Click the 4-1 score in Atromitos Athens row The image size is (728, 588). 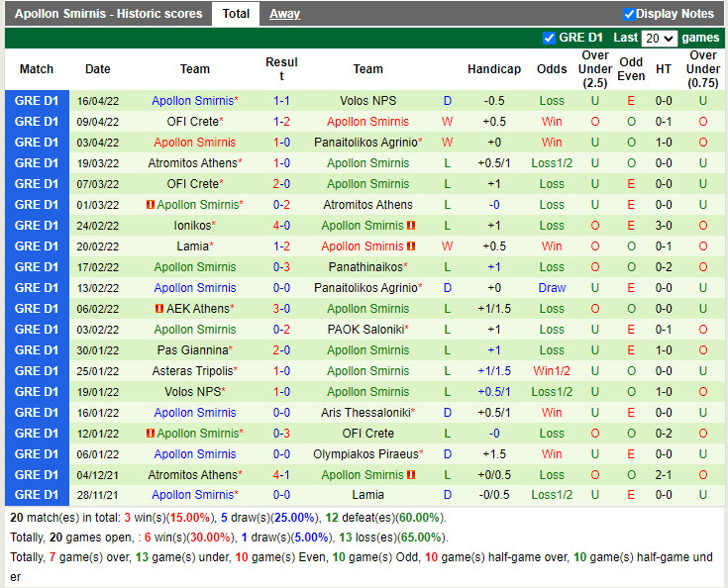point(281,475)
